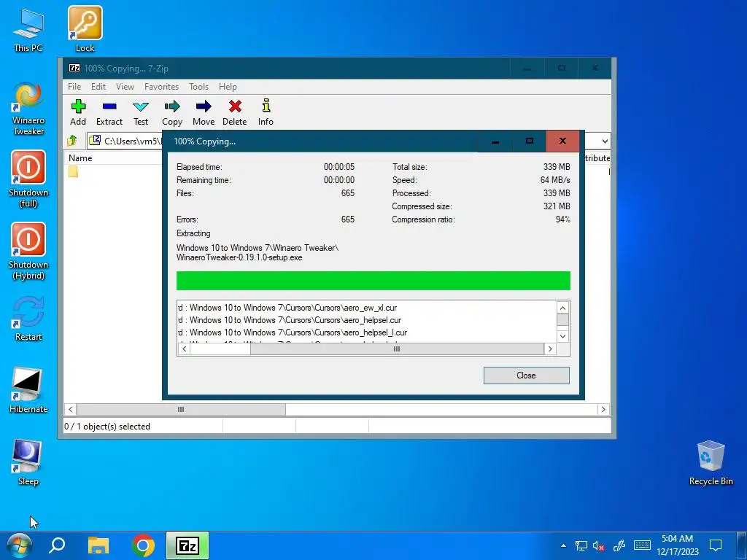This screenshot has height=560, width=747.
Task: Open the touch keyboard tray icon
Action: 642,545
